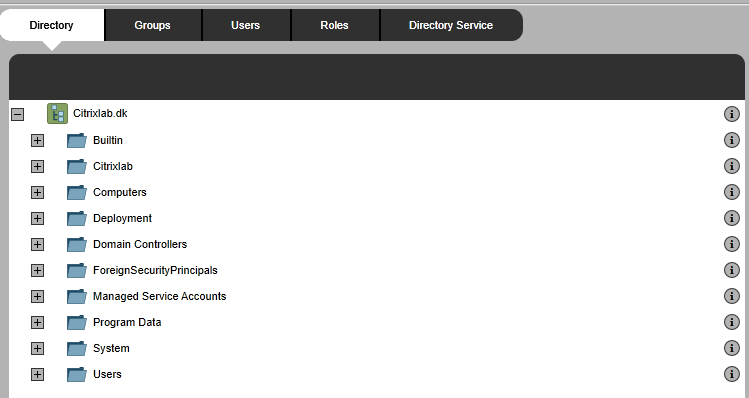Click the Computers folder icon
Image resolution: width=749 pixels, height=398 pixels.
tap(76, 193)
